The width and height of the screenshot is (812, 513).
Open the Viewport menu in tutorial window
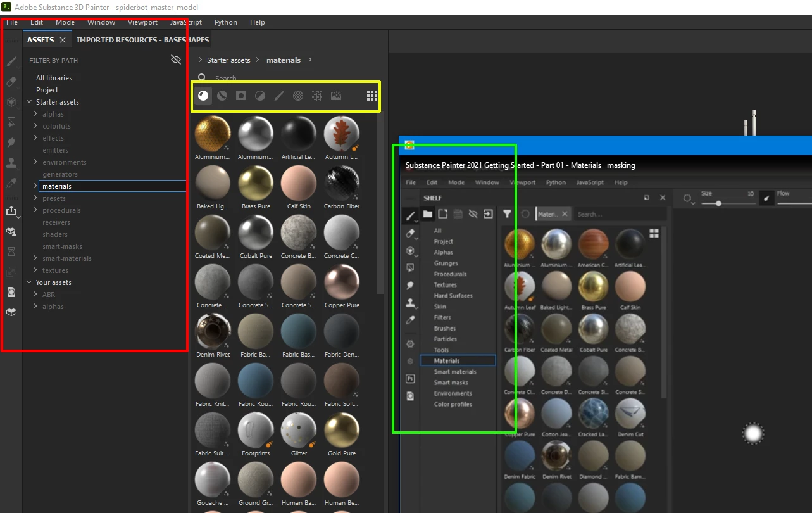(x=522, y=182)
